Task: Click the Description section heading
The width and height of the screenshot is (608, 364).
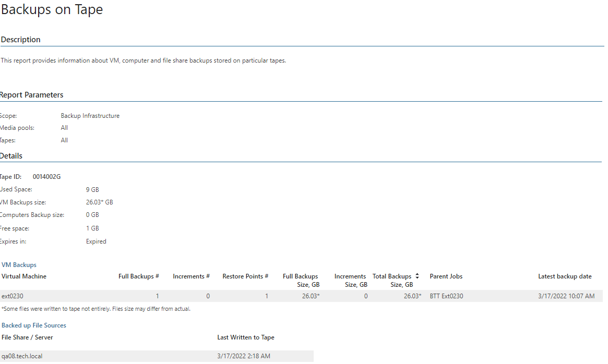Action: [20, 40]
